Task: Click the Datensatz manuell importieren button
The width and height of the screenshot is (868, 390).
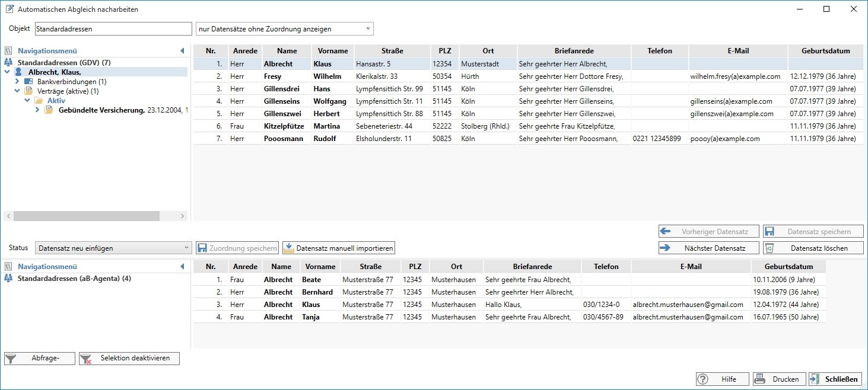Action: click(x=339, y=248)
